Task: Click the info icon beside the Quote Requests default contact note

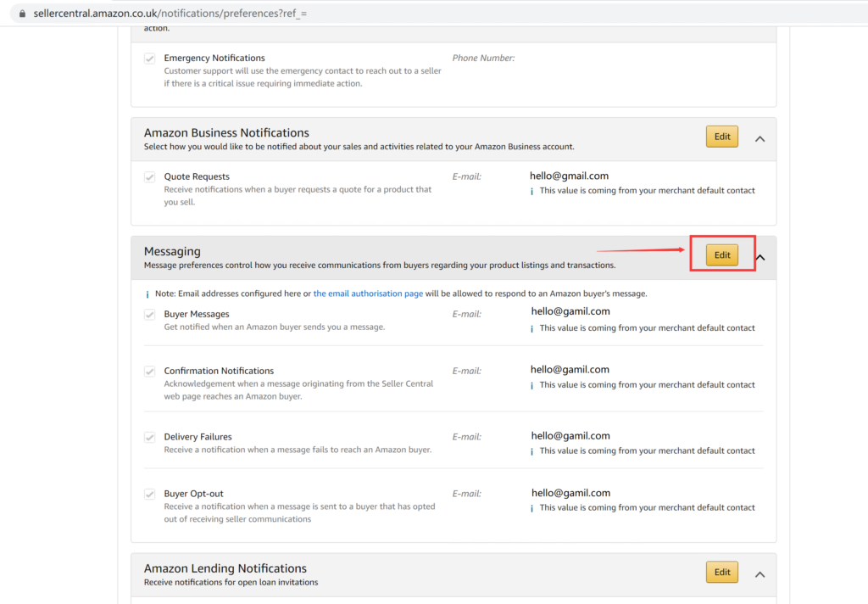Action: [x=532, y=191]
